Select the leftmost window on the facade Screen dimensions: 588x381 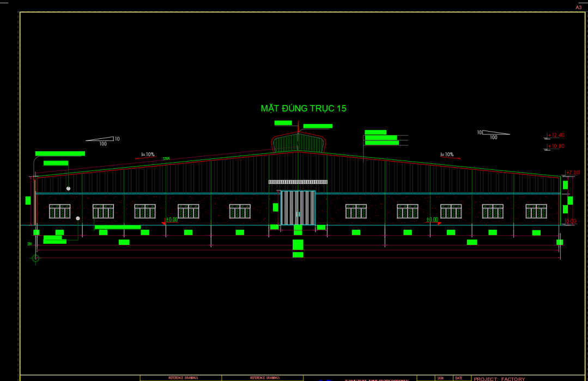(x=59, y=211)
